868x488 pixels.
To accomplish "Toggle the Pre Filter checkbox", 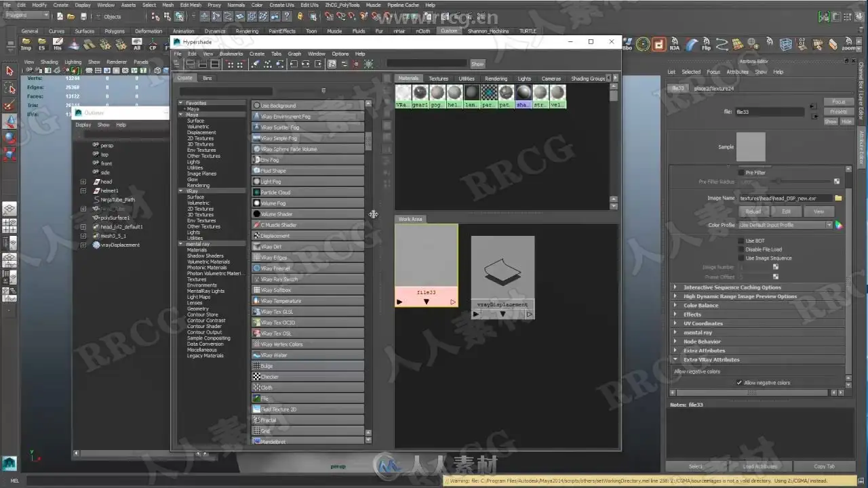I will point(741,173).
